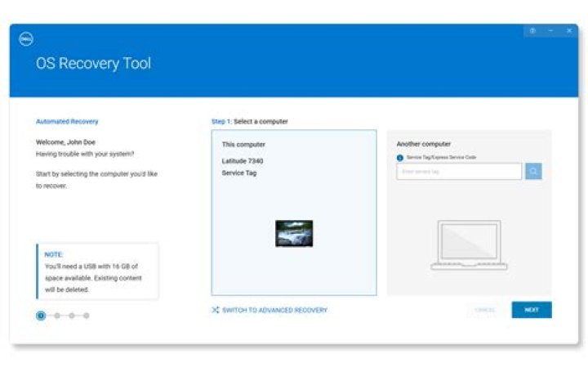This screenshot has width=588, height=368.
Task: Click the laptop outline illustration under Another computer
Action: [469, 245]
